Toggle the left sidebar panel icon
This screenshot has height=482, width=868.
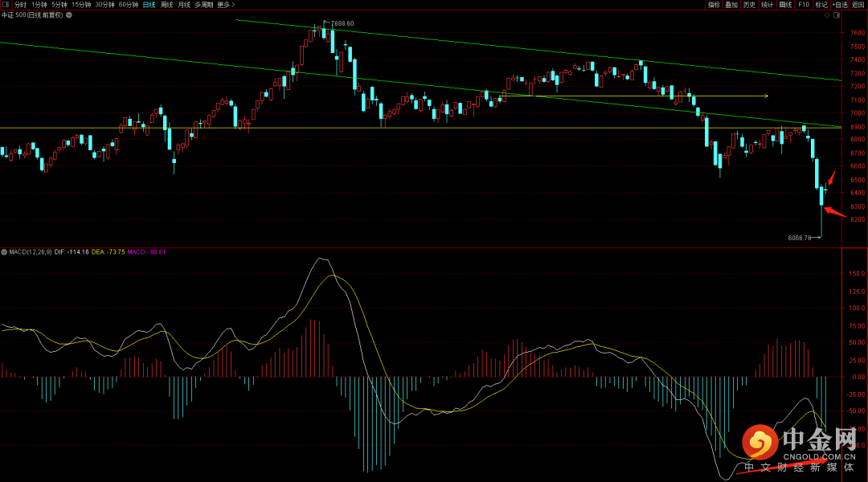coord(6,5)
